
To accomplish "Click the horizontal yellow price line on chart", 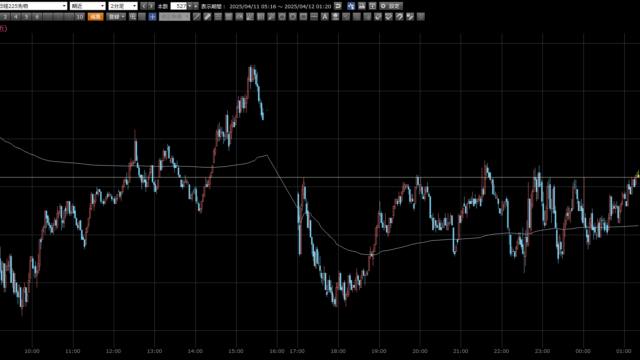I will 320,177.
